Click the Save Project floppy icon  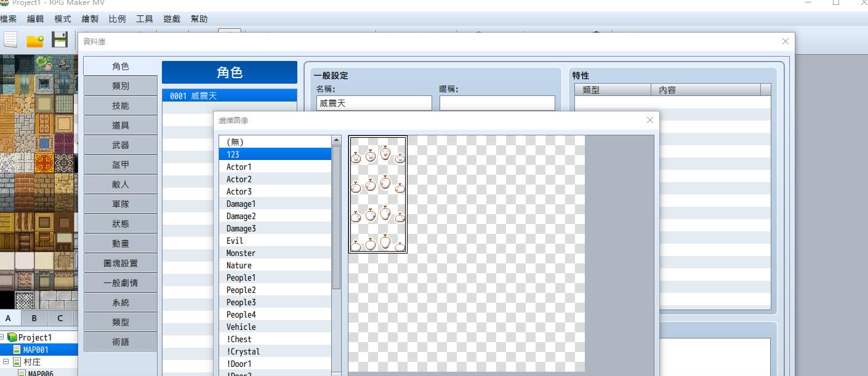pyautogui.click(x=60, y=40)
